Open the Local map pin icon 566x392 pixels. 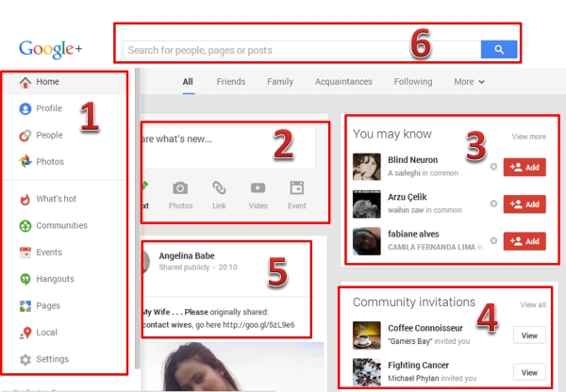[x=25, y=333]
